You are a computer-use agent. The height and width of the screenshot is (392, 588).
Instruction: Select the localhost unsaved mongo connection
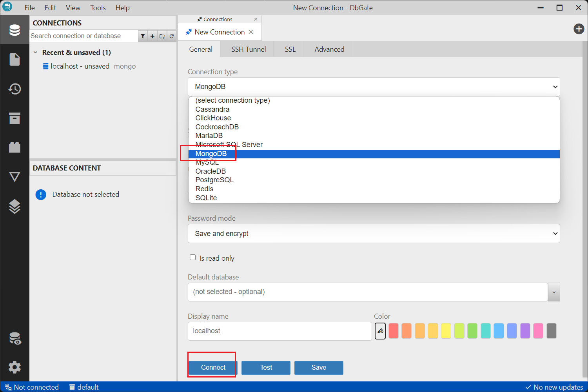80,66
